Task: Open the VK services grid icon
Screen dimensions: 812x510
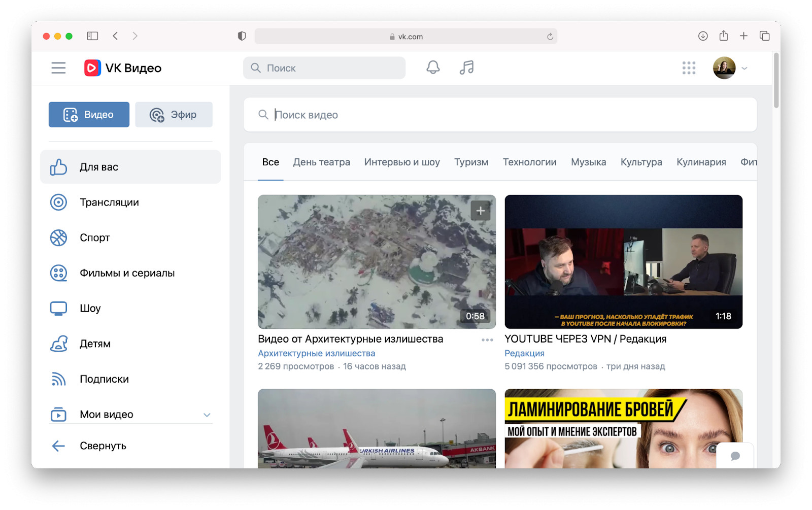Action: [x=689, y=68]
